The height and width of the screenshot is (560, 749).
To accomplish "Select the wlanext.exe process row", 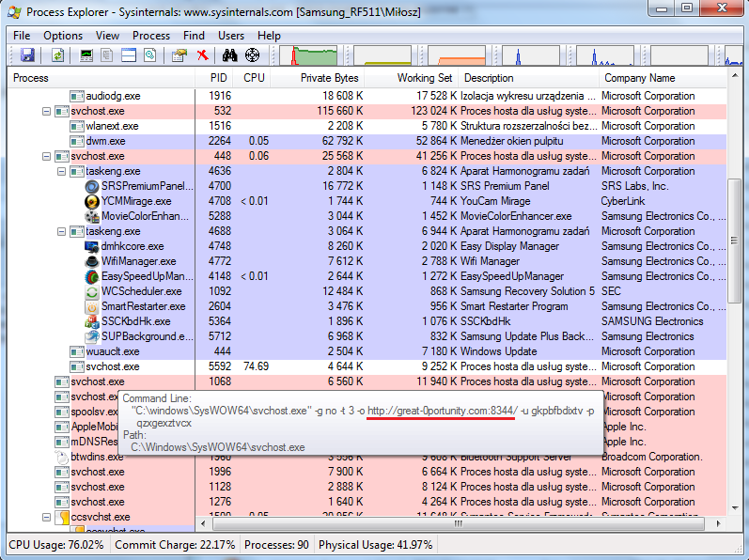I will [x=367, y=126].
